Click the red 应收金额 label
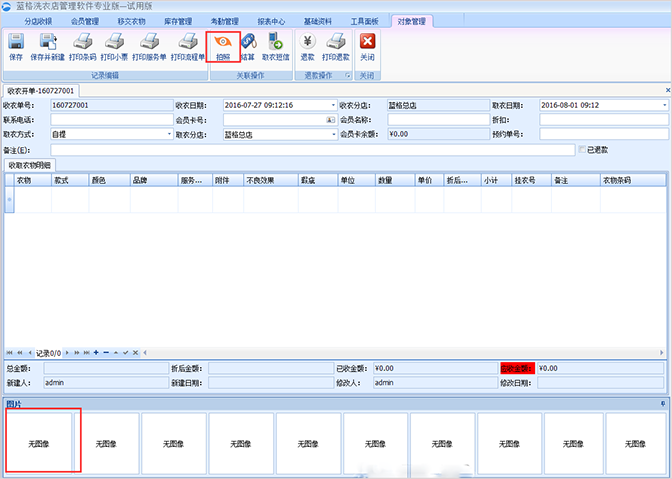 517,368
